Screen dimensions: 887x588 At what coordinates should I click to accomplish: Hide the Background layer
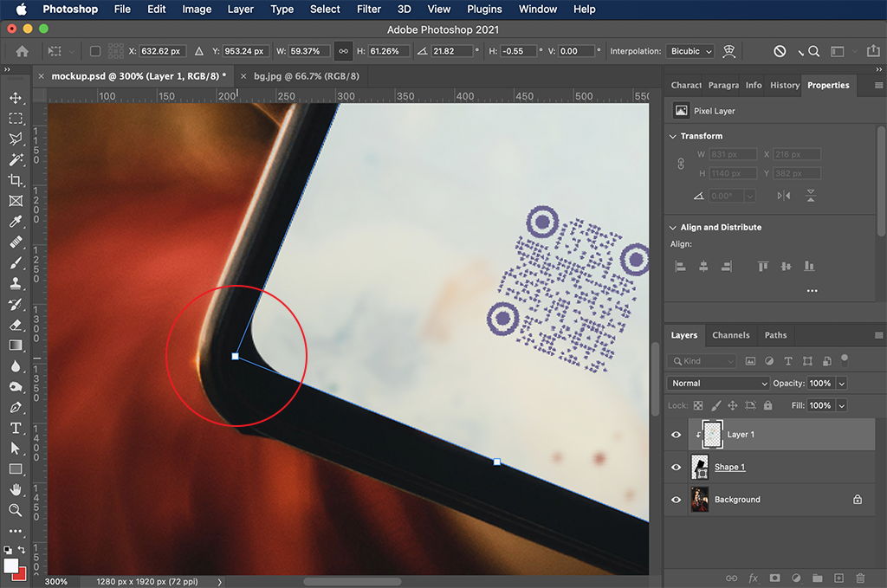tap(676, 500)
